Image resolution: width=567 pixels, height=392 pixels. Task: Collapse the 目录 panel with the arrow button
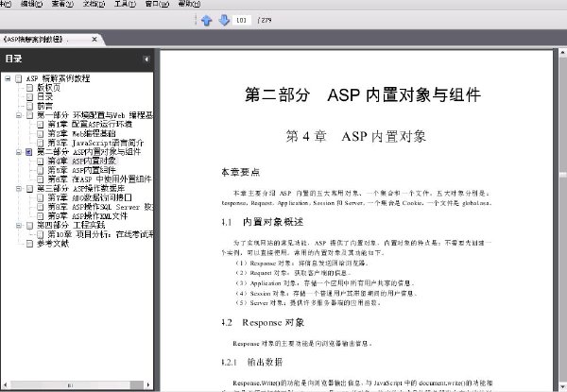coord(146,59)
